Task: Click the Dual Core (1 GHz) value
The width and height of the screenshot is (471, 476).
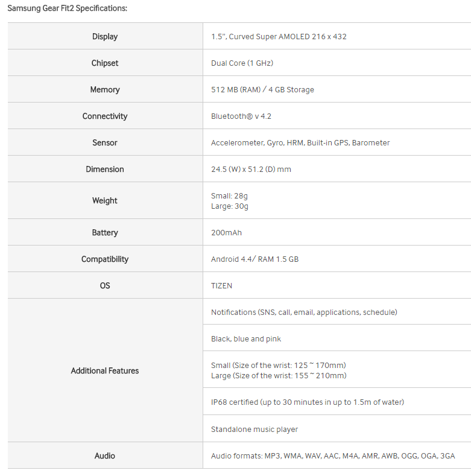Action: coord(242,63)
